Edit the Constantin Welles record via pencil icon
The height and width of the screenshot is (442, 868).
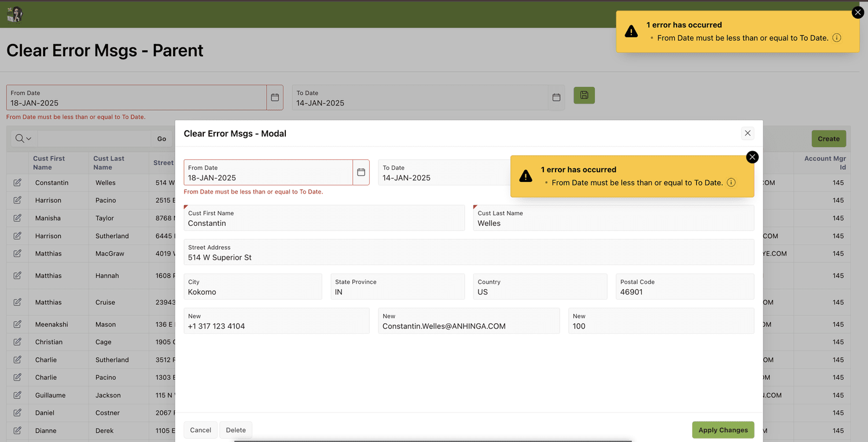point(17,182)
